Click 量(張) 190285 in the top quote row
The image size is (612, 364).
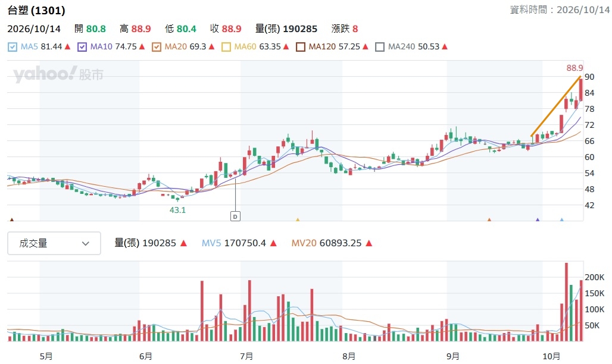[x=286, y=29]
